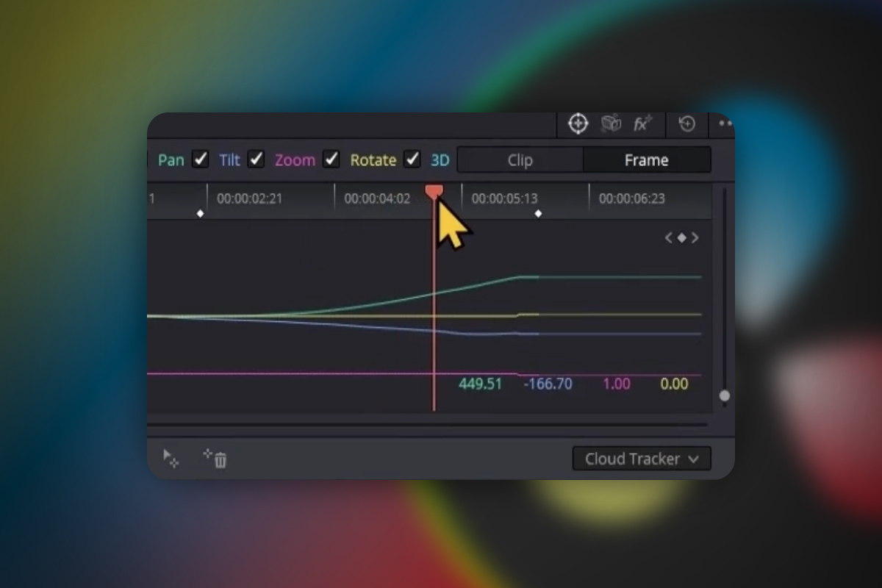Select keyframe marker below 00:00:05:13

[538, 214]
